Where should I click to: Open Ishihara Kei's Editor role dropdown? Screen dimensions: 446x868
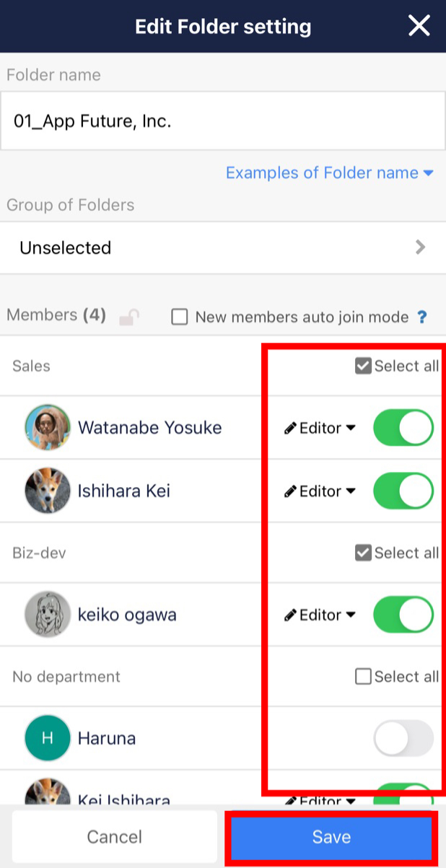[318, 491]
